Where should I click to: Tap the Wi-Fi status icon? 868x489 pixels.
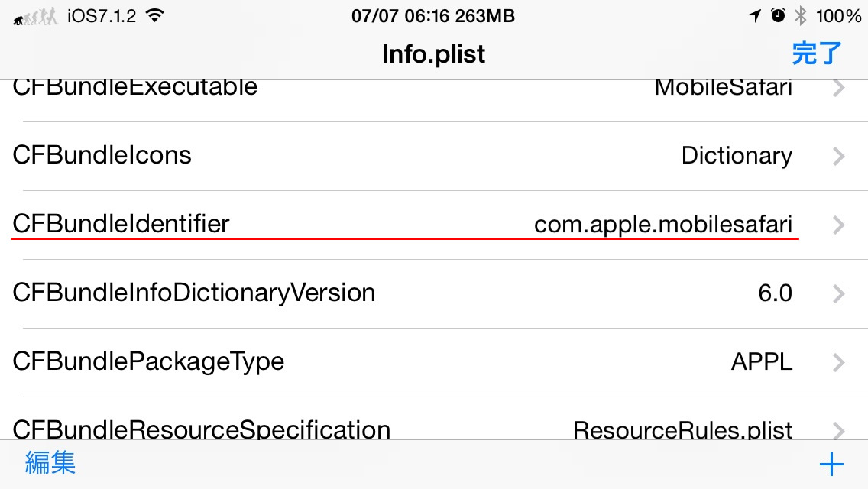(155, 15)
